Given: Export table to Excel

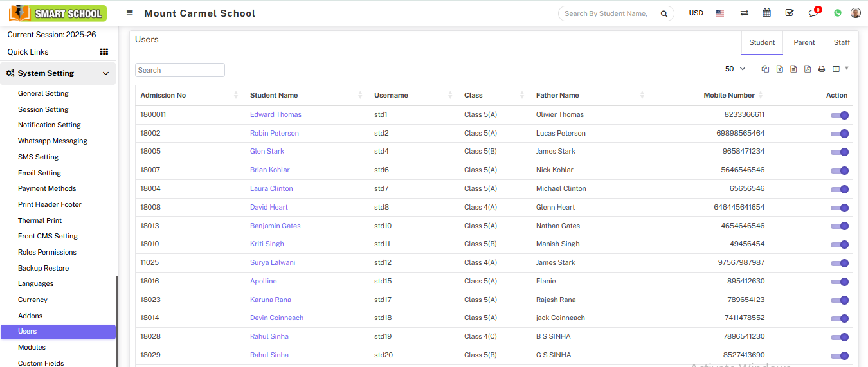Looking at the screenshot, I should coord(779,69).
